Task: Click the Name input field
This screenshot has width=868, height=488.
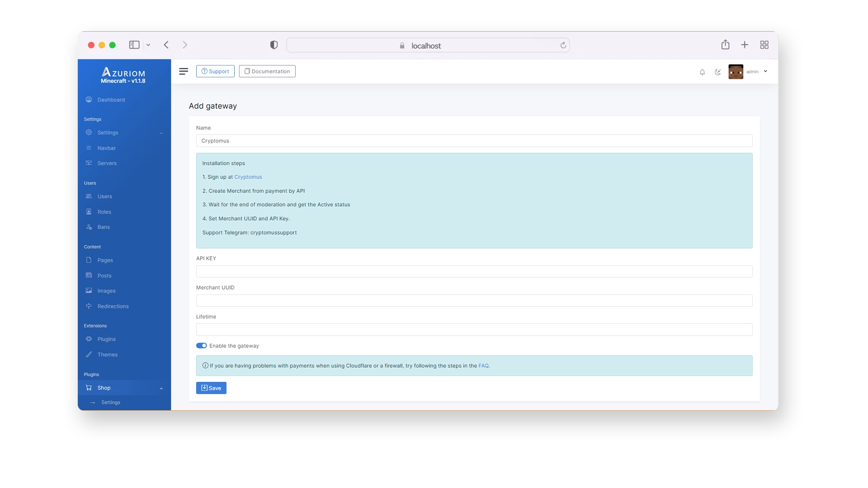Action: 474,141
